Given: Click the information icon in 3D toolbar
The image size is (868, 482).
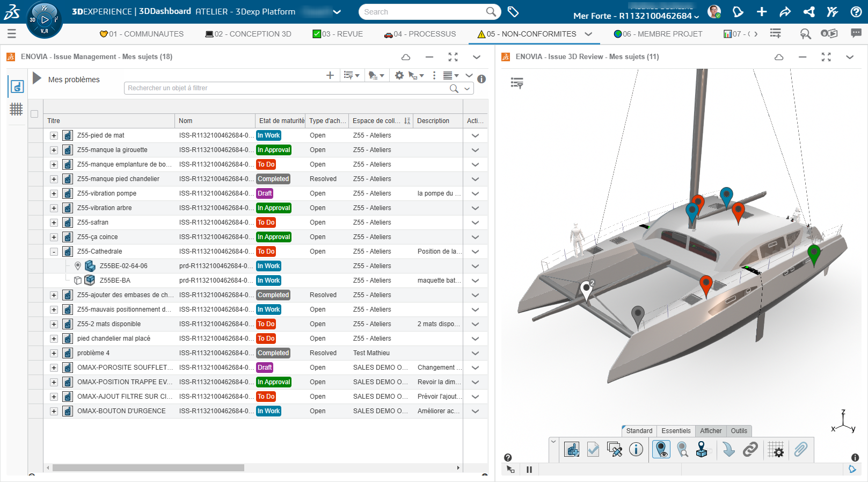Looking at the screenshot, I should tap(636, 449).
